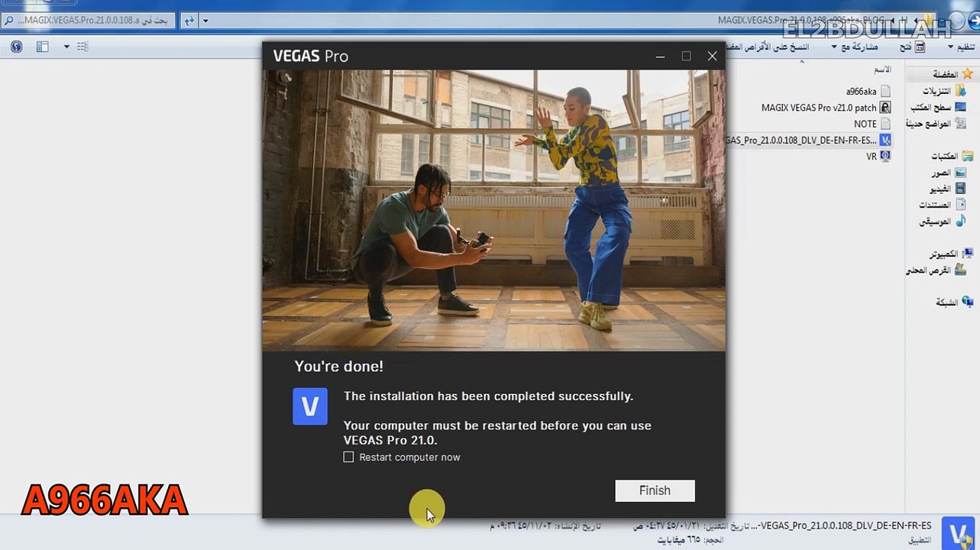
Task: Open the view options dropdown arrow
Action: click(x=66, y=47)
